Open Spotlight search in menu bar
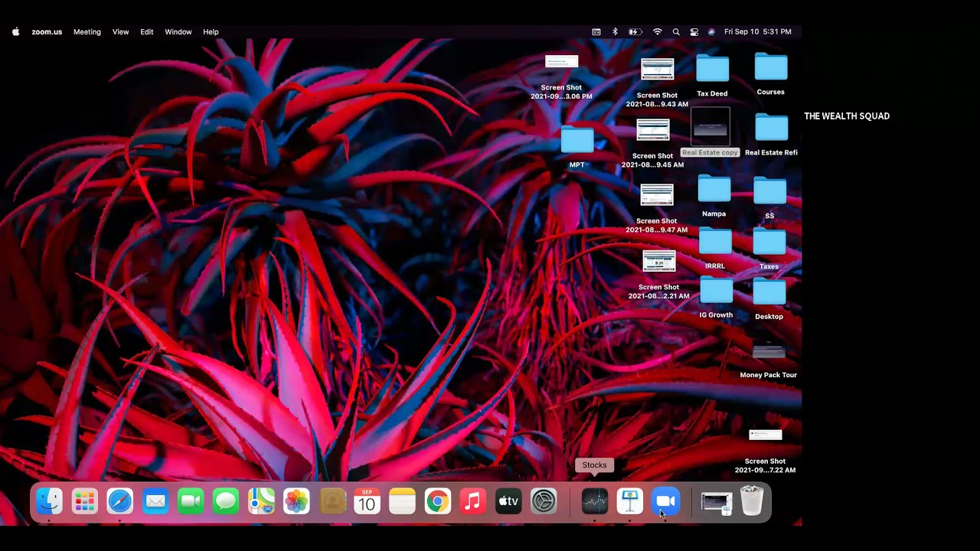Image resolution: width=980 pixels, height=551 pixels. point(676,32)
